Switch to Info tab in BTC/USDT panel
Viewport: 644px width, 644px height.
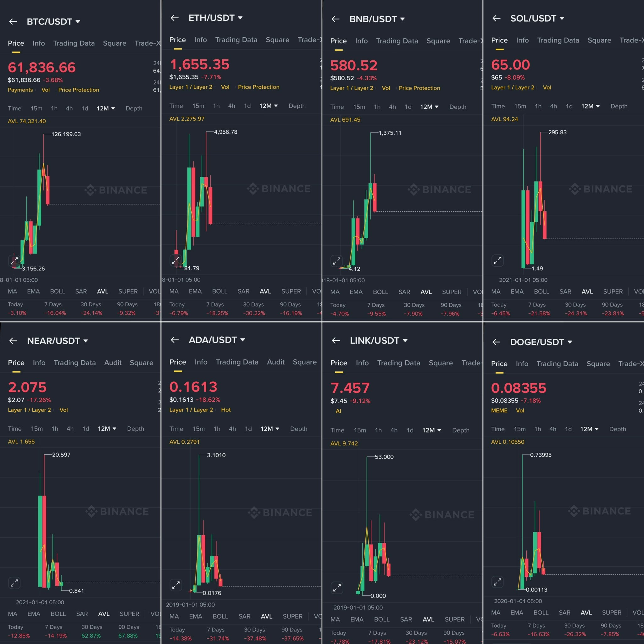coord(39,43)
